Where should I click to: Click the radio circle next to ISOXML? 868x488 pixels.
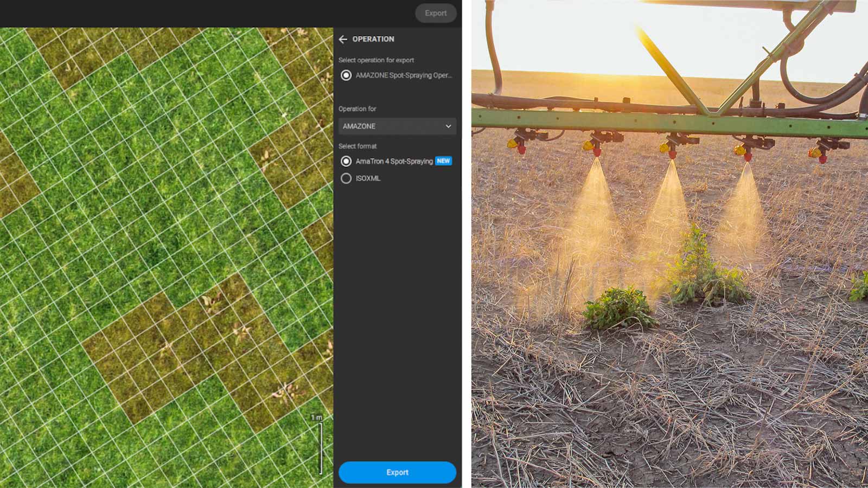coord(346,178)
